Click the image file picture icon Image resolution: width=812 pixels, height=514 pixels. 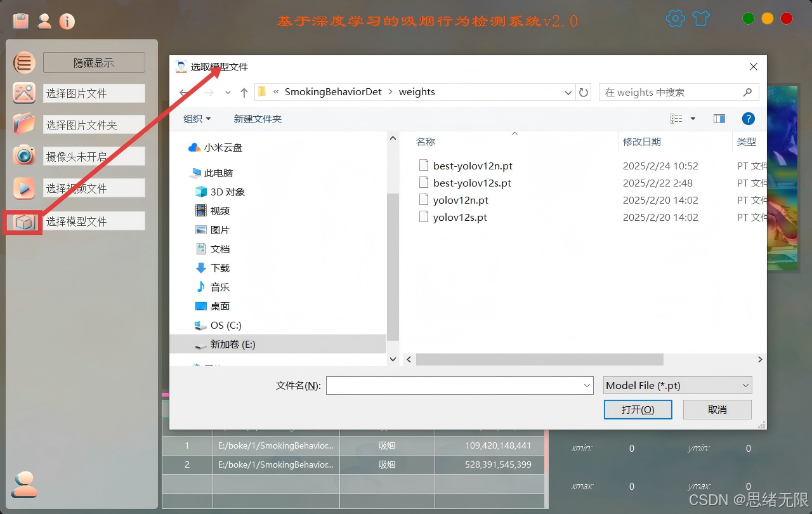pyautogui.click(x=24, y=93)
